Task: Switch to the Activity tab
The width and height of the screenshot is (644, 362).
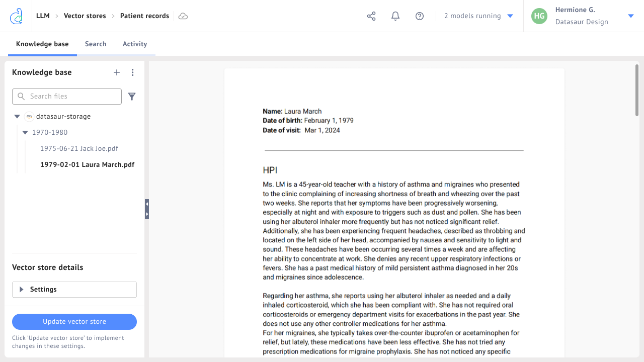Action: pos(135,44)
